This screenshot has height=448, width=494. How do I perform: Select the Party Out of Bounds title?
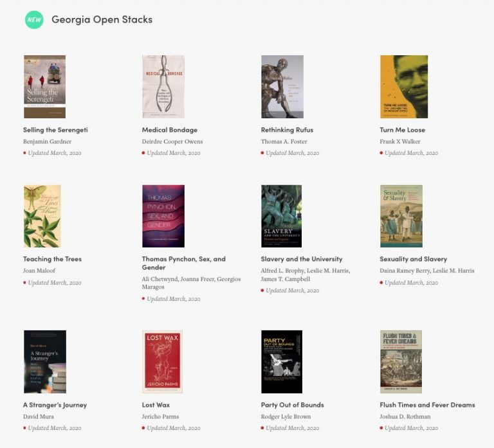click(292, 405)
